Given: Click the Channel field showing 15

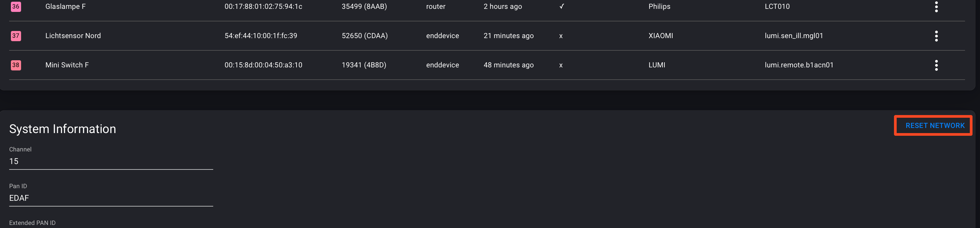Looking at the screenshot, I should coord(111,161).
